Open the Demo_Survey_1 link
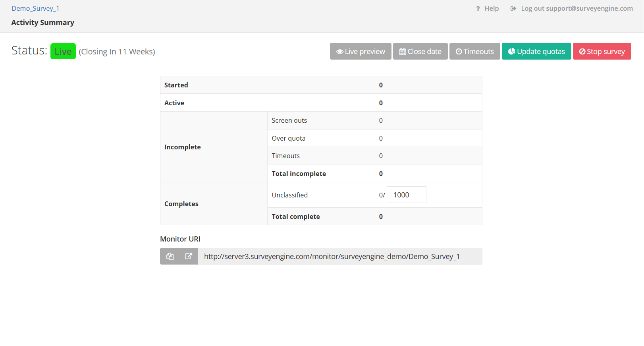This screenshot has width=644, height=346. (35, 8)
